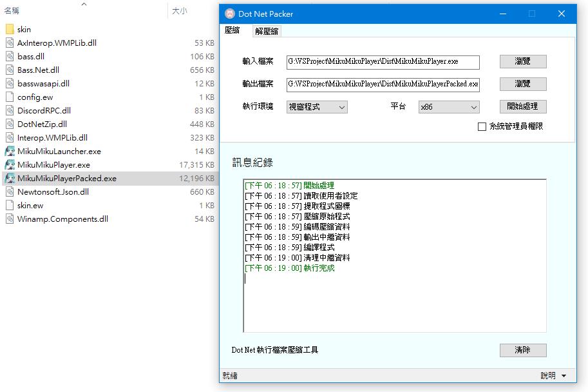Select the file name MikuMikuPlayerPacked.exe
Image resolution: width=588 pixels, height=392 pixels.
coord(67,179)
